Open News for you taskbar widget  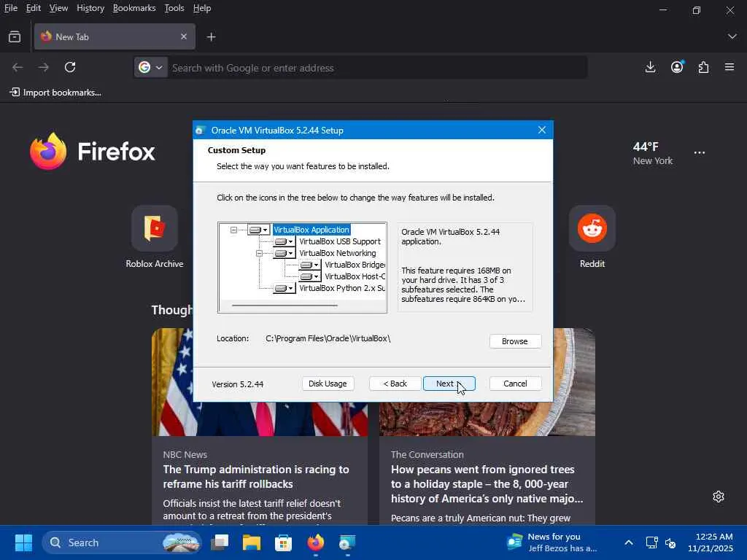pyautogui.click(x=553, y=542)
